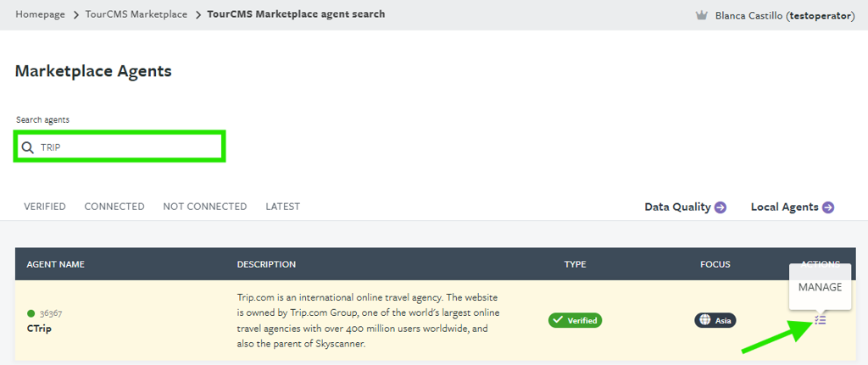Image resolution: width=868 pixels, height=365 pixels.
Task: Open the CTrip agent name
Action: pos(39,328)
